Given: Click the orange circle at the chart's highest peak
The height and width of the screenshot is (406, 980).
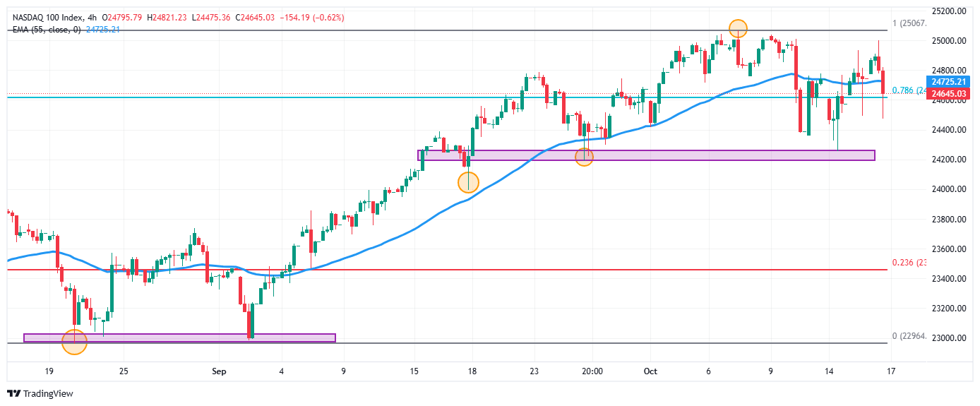Looking at the screenshot, I should click(x=738, y=28).
